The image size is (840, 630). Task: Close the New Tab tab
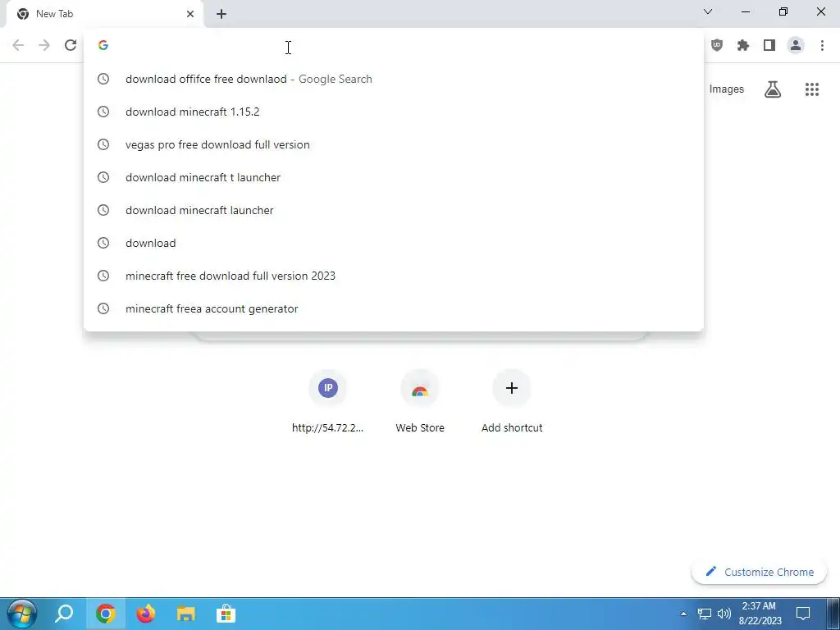(x=190, y=14)
